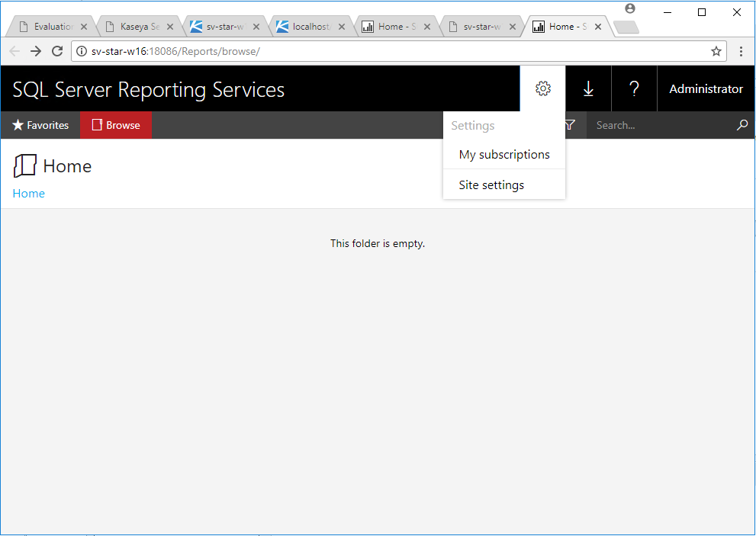Bookmark page with the star icon
This screenshot has width=756, height=536.
point(716,51)
